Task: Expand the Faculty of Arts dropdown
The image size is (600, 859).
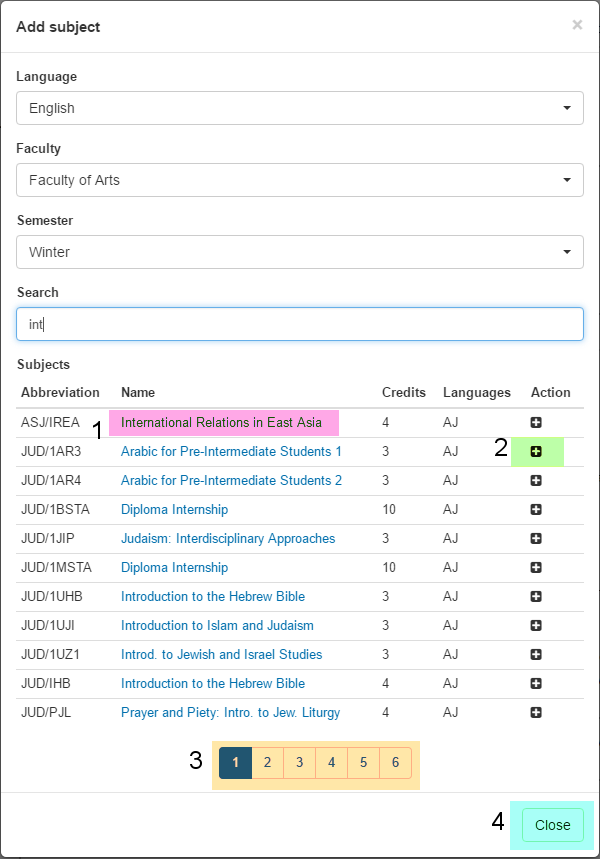Action: point(300,180)
